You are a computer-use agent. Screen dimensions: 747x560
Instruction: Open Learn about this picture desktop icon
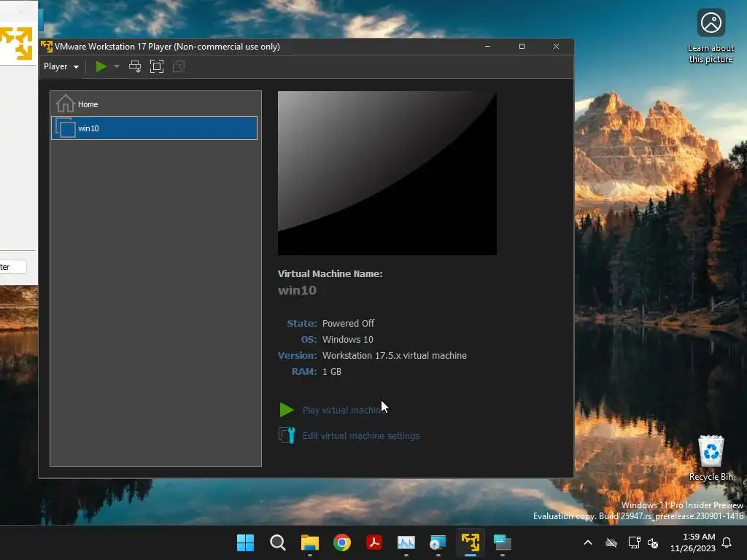(x=711, y=36)
